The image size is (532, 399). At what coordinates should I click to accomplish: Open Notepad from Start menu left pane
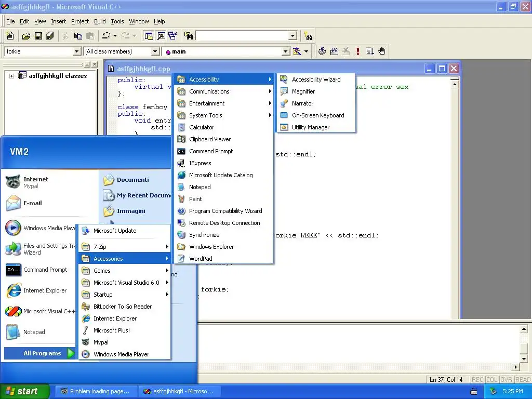coord(40,332)
